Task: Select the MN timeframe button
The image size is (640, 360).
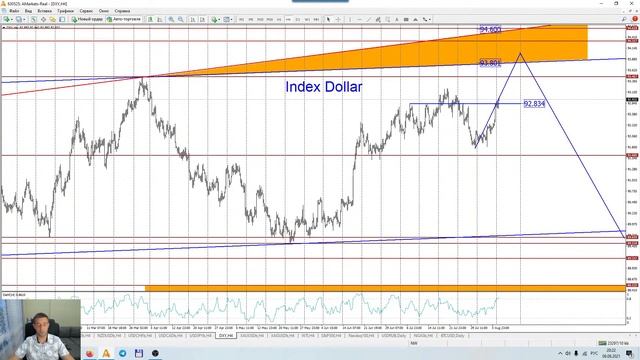Action: click(x=316, y=19)
